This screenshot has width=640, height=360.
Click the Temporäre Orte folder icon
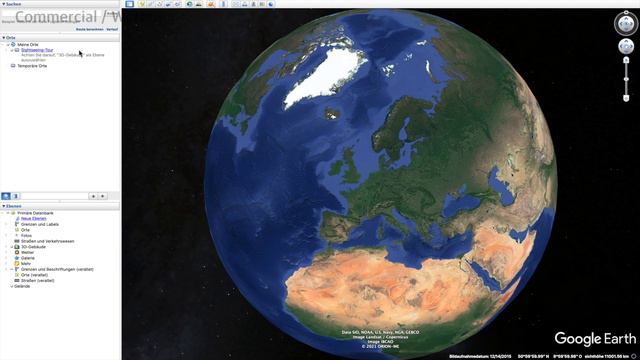tap(13, 65)
